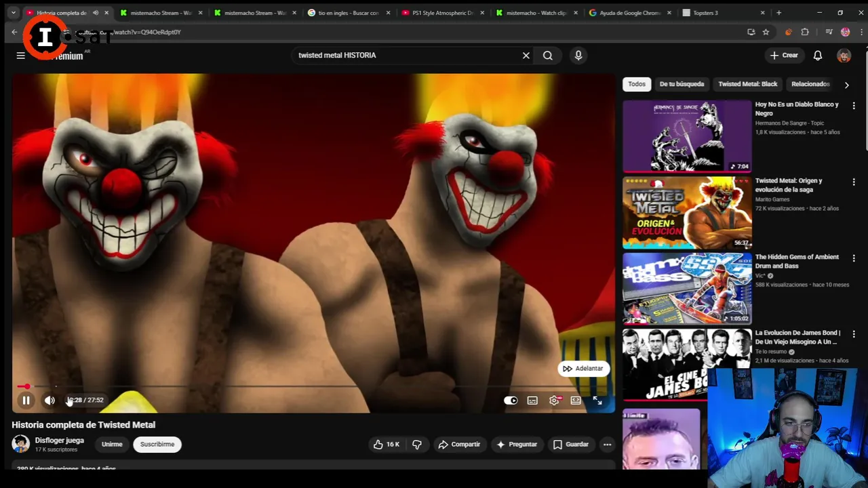Open the media control icon in toolbar

click(829, 32)
